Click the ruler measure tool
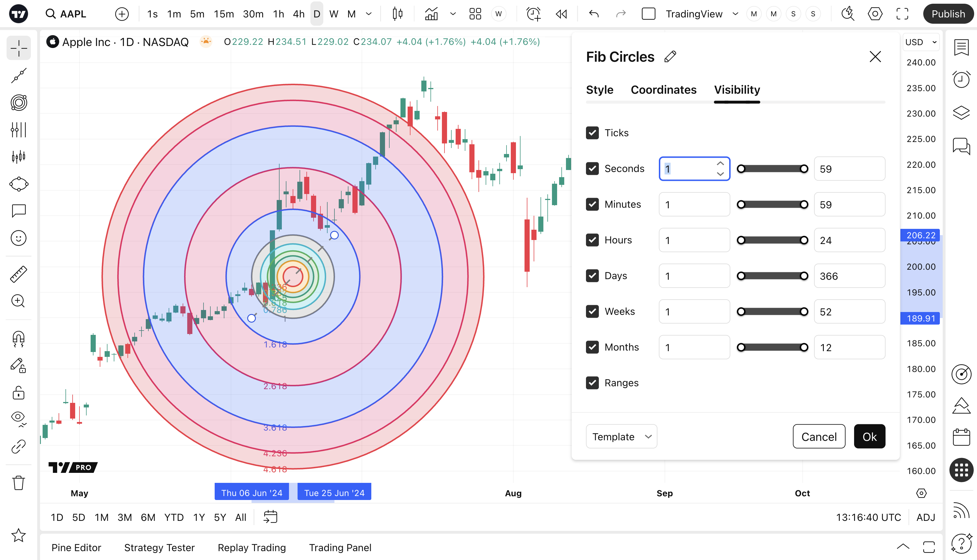The image size is (977, 560). click(19, 274)
